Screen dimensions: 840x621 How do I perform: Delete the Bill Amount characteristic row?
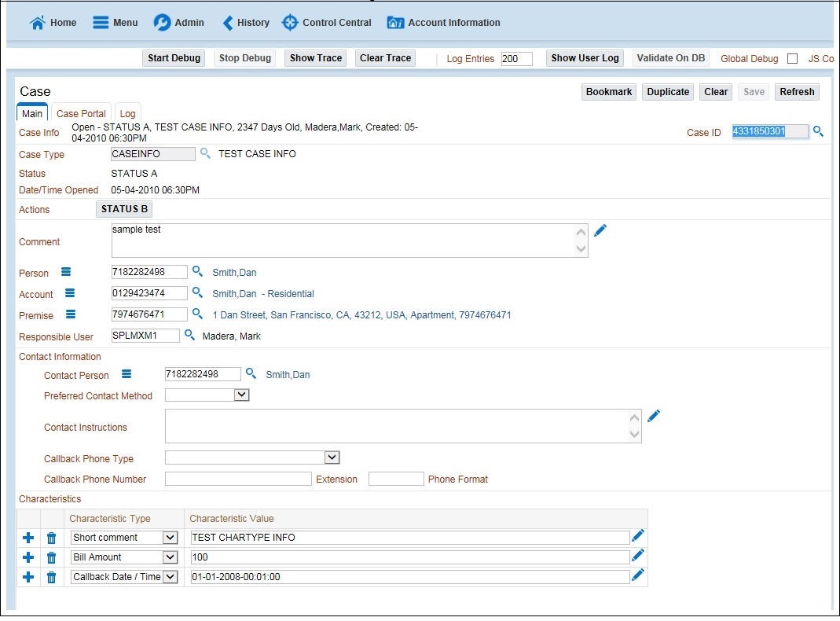[x=50, y=557]
